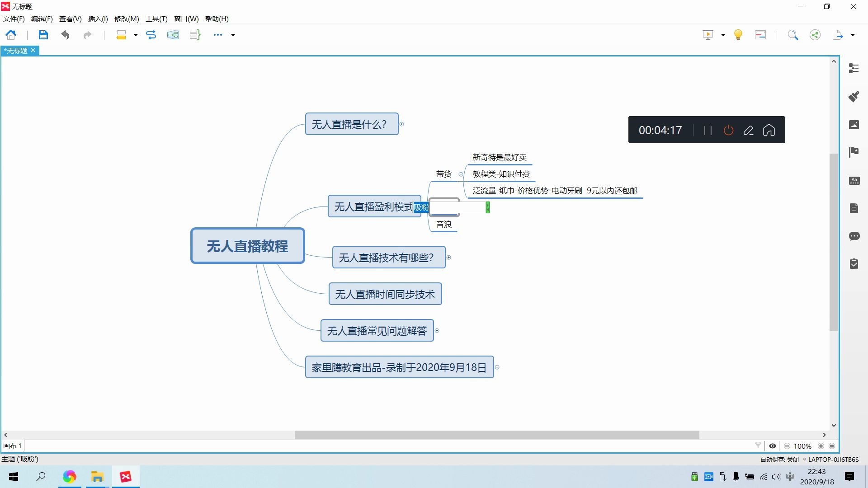Screen dimensions: 868x488
Task: Open the 文件(F) menu
Action: 14,19
